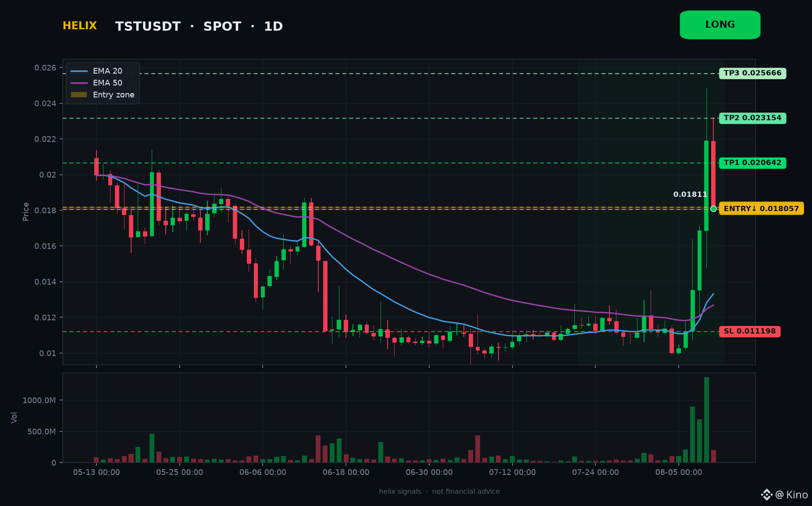Click the 0.026 price axis label
This screenshot has height=506, width=812.
coord(46,67)
